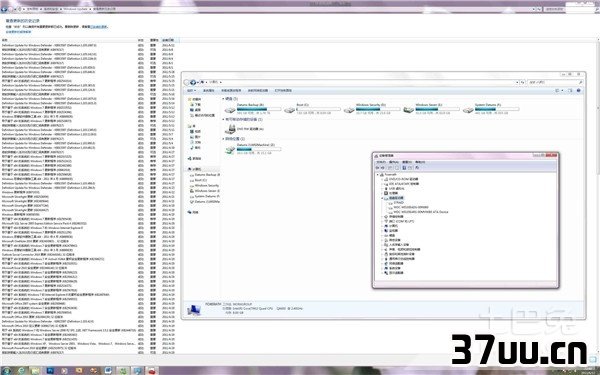Click the blue hyperlink in update history description
The image size is (600, 375).
99,27
